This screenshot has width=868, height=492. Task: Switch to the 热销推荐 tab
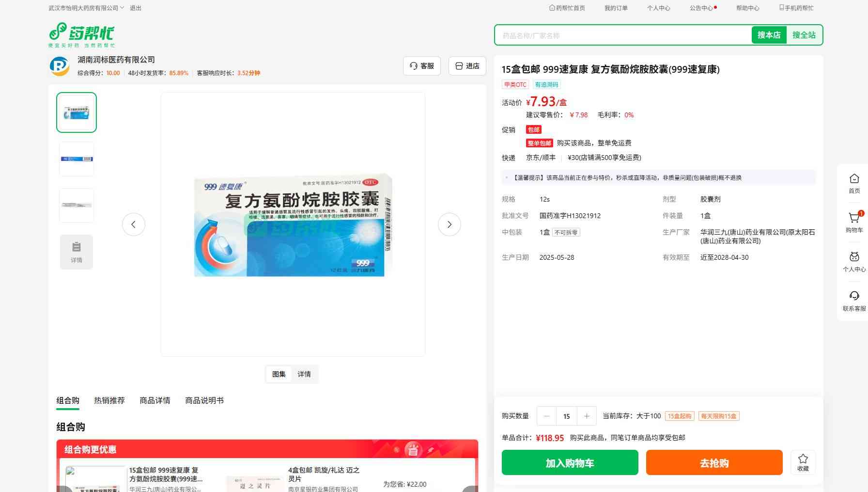click(109, 400)
